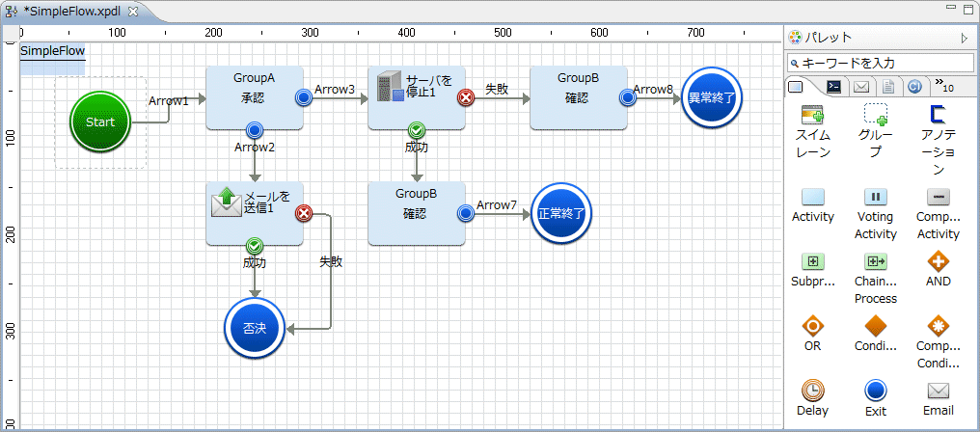980x432 pixels.
Task: Click the Arrow8 connection label
Action: point(653,90)
